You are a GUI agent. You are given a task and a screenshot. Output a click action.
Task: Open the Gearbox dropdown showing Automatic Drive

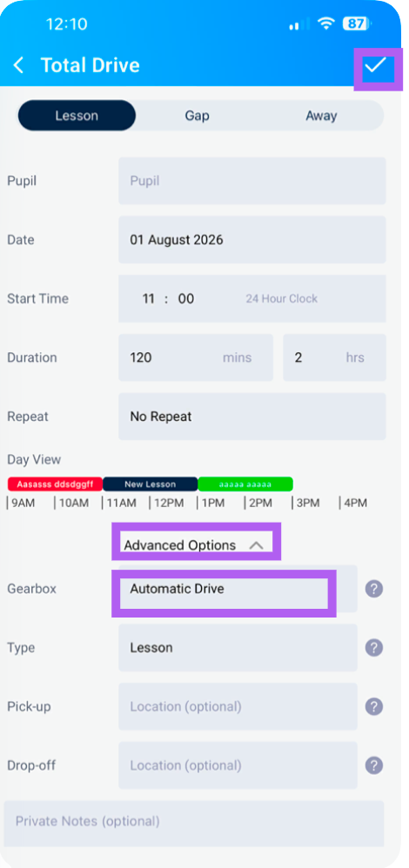point(238,589)
